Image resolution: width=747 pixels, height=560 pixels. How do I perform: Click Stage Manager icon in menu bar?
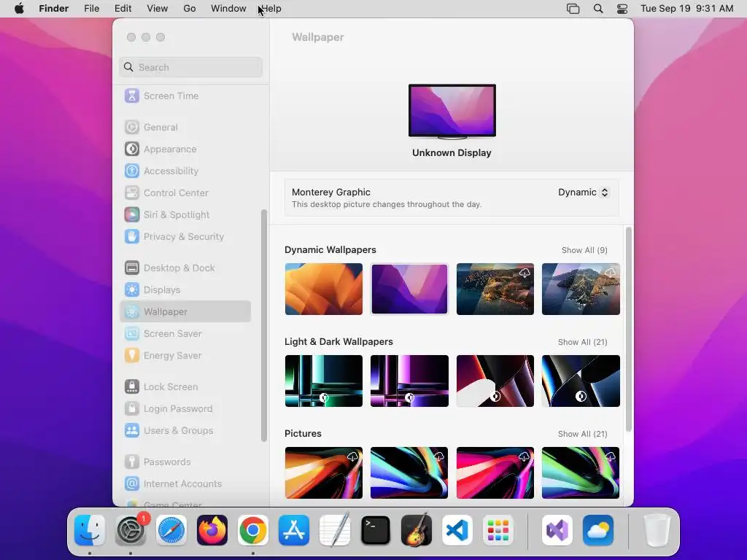click(573, 9)
